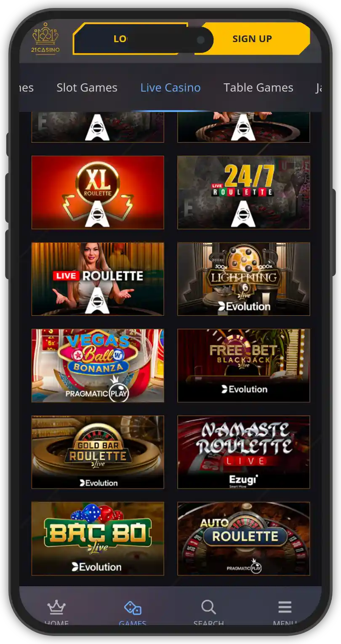Select the Live Casino tab
The image size is (341, 644).
[x=170, y=88]
